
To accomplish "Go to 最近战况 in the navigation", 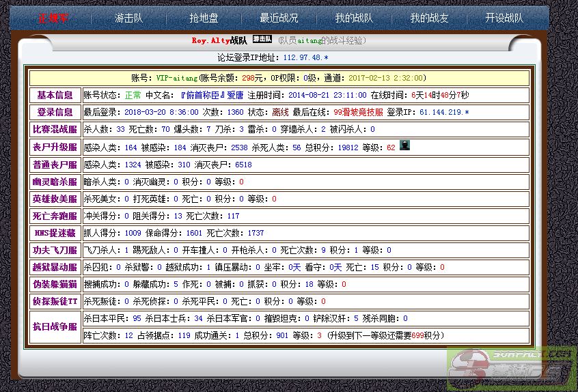I will click(279, 18).
